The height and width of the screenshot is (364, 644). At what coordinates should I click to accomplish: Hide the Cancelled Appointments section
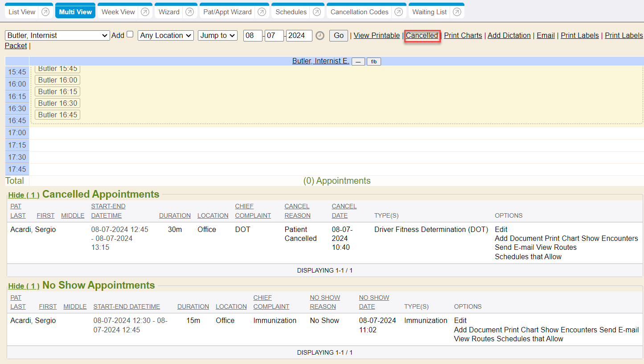pos(24,195)
